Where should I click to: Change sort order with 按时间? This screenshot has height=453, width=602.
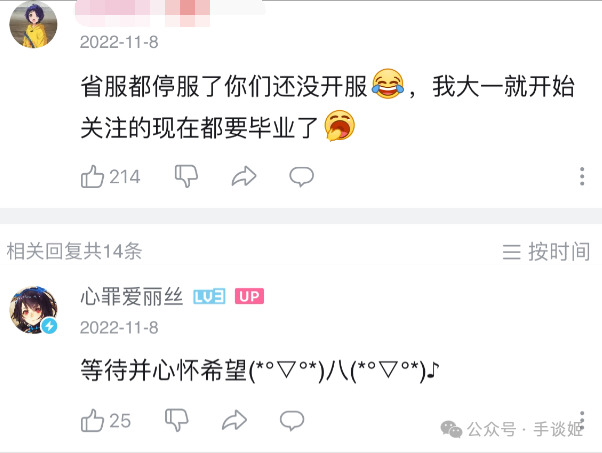(546, 252)
